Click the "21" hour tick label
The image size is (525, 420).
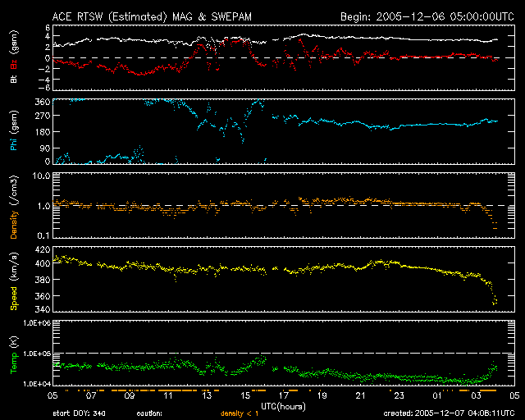click(361, 396)
